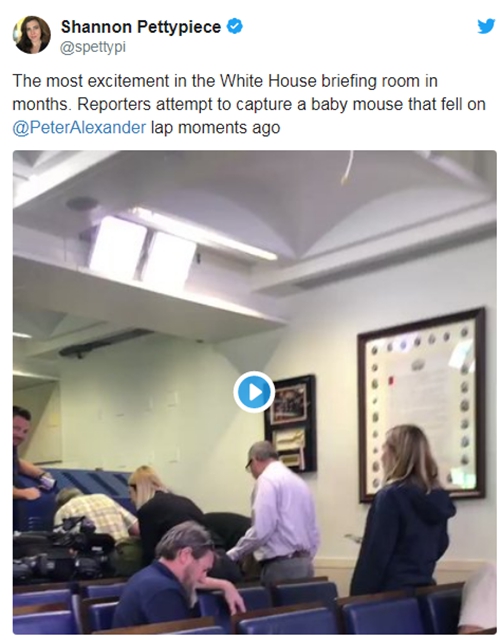Viewport: 500px width, 640px height.
Task: Click the large framed plaque in video
Action: [x=422, y=404]
